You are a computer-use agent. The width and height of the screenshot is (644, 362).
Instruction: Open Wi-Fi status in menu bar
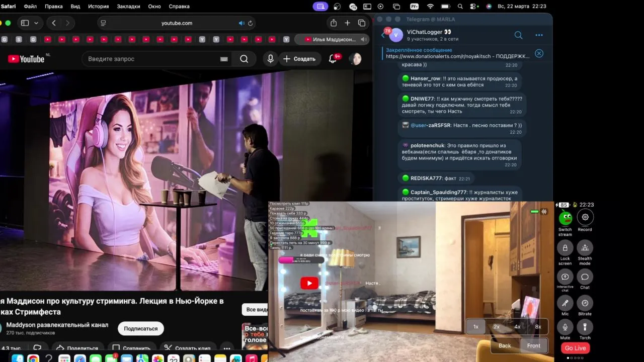click(x=430, y=7)
